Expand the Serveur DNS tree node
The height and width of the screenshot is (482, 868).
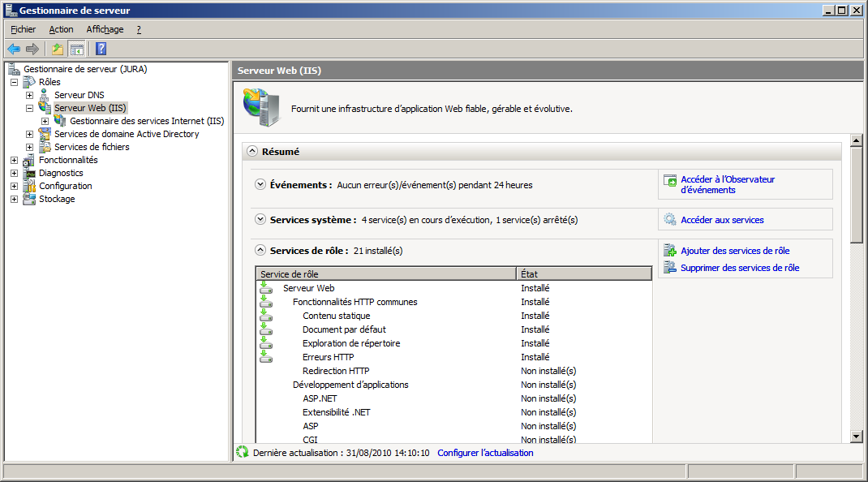tap(30, 96)
